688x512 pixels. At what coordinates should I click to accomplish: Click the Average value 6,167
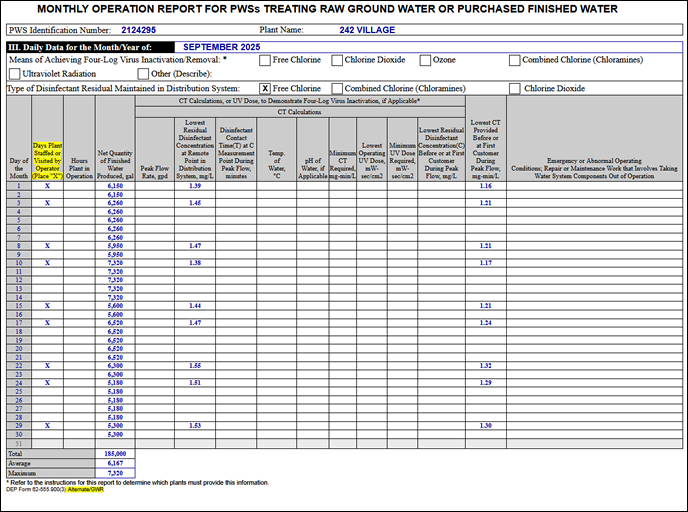[114, 463]
